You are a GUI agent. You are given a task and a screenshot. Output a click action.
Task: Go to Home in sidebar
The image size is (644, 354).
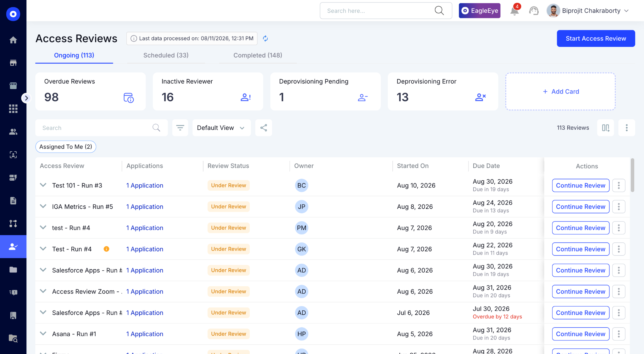point(13,40)
